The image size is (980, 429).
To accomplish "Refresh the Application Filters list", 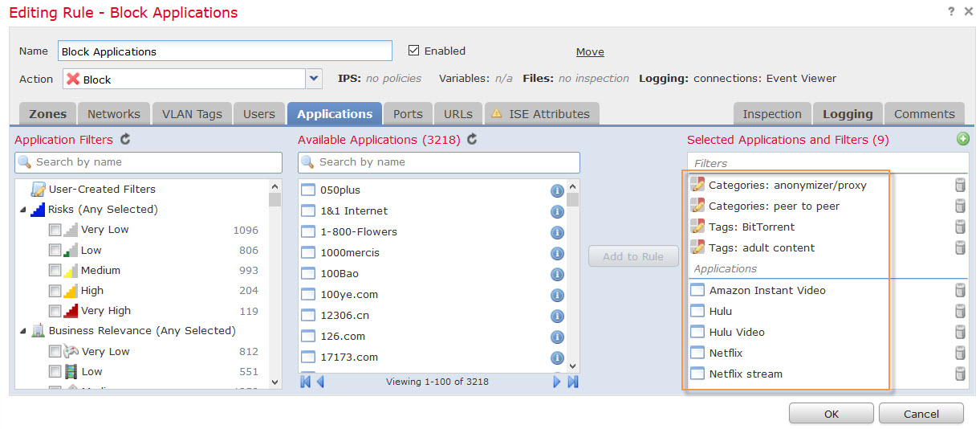I will click(x=125, y=140).
